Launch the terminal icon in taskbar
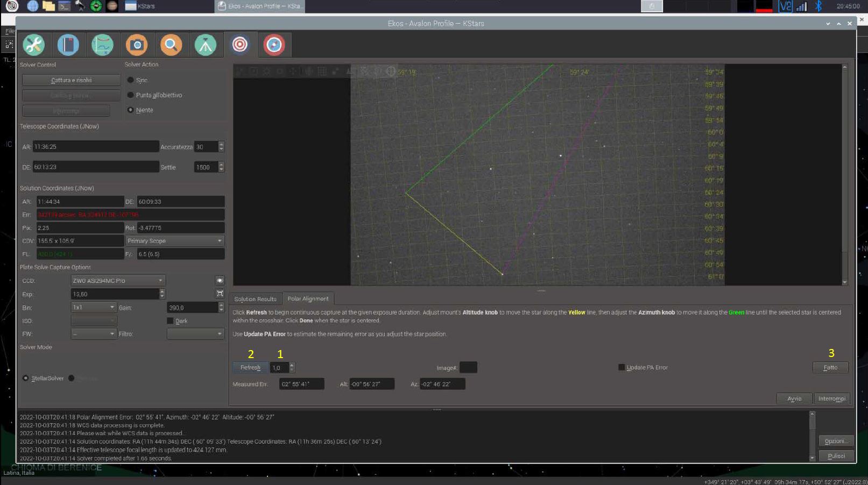Screen dimensions: 868x485 coord(64,6)
